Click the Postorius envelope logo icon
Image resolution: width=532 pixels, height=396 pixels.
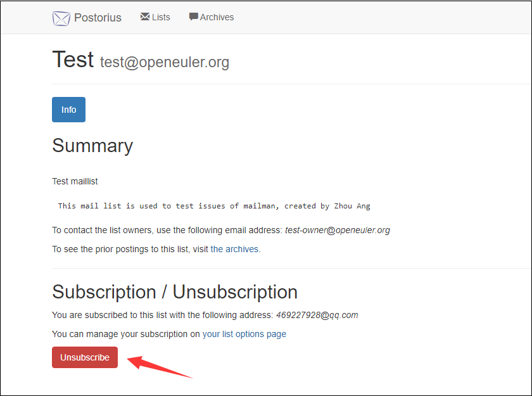61,18
